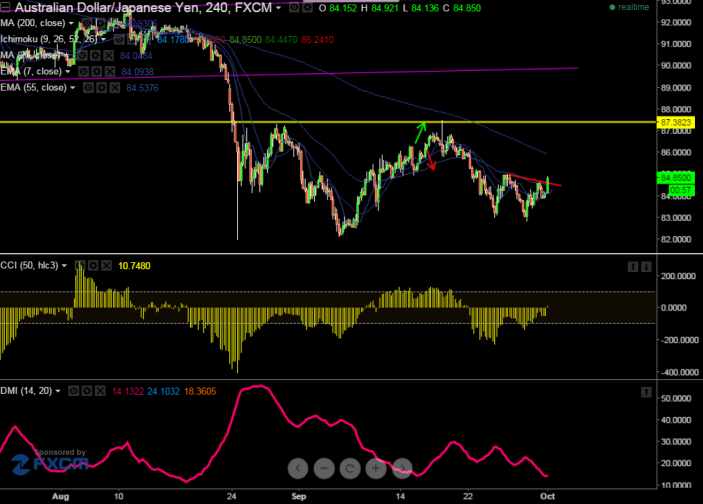The height and width of the screenshot is (504, 703).
Task: Click the CCI (50, hlc3) legend label
Action: pos(30,266)
